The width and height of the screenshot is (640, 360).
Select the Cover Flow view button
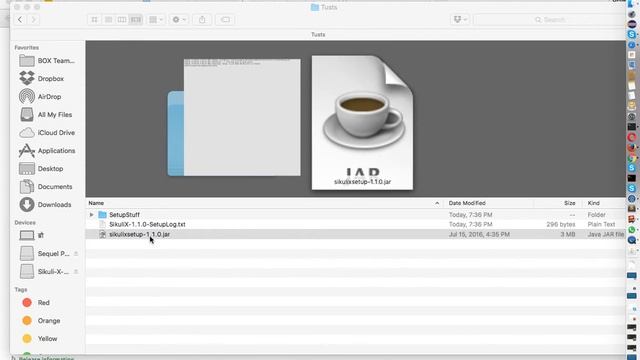pyautogui.click(x=136, y=20)
